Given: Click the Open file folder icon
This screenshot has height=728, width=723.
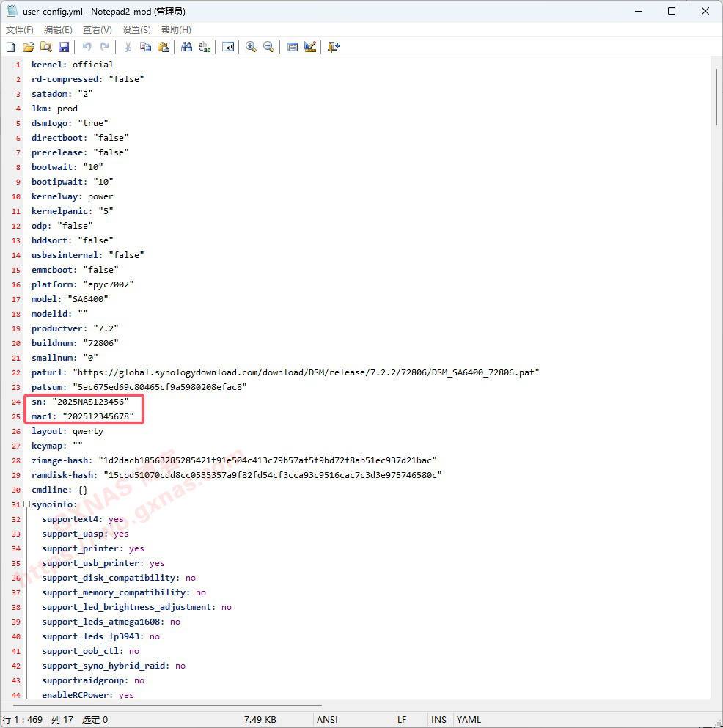Looking at the screenshot, I should pos(29,47).
